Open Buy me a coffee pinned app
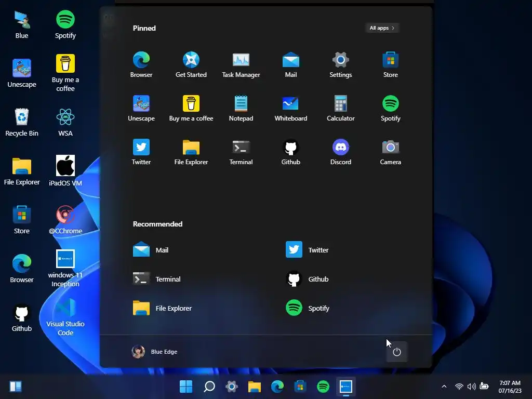The image size is (532, 399). (191, 108)
